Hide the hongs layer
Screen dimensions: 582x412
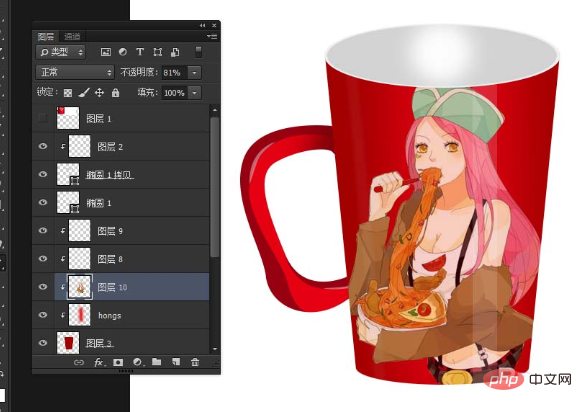click(x=43, y=315)
